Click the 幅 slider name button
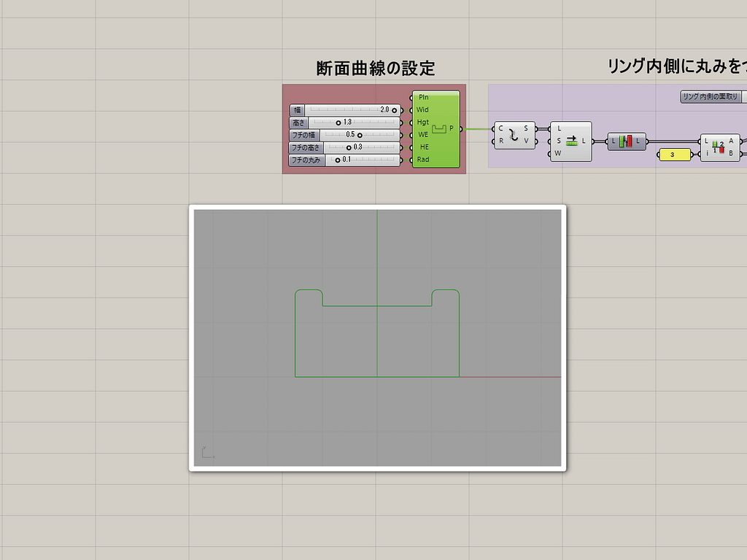The width and height of the screenshot is (747, 560). [x=297, y=109]
